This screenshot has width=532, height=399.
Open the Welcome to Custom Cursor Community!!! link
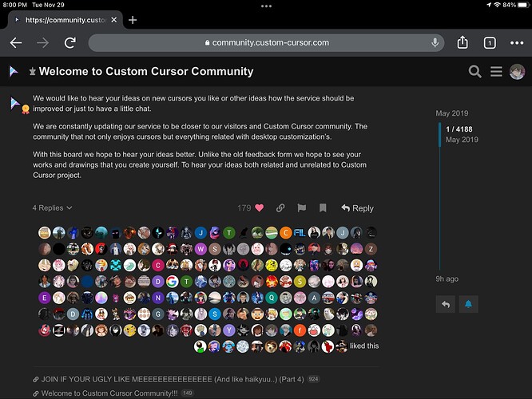click(109, 393)
